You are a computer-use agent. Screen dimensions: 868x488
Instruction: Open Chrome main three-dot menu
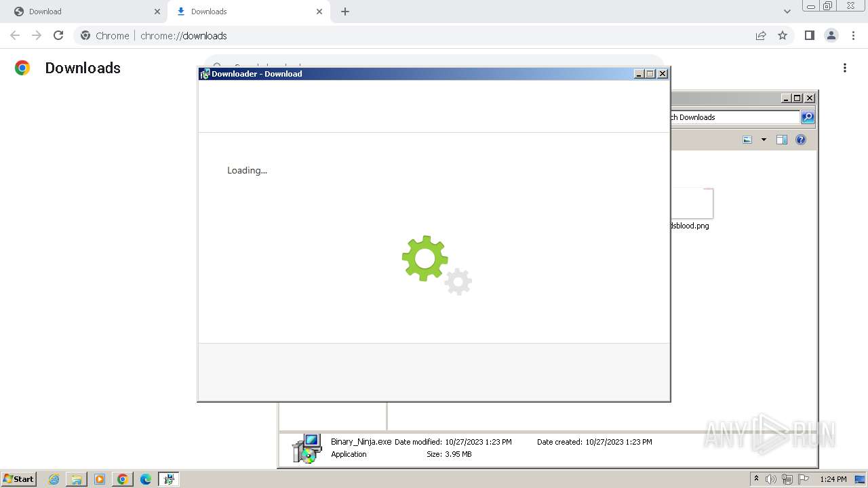tap(854, 35)
